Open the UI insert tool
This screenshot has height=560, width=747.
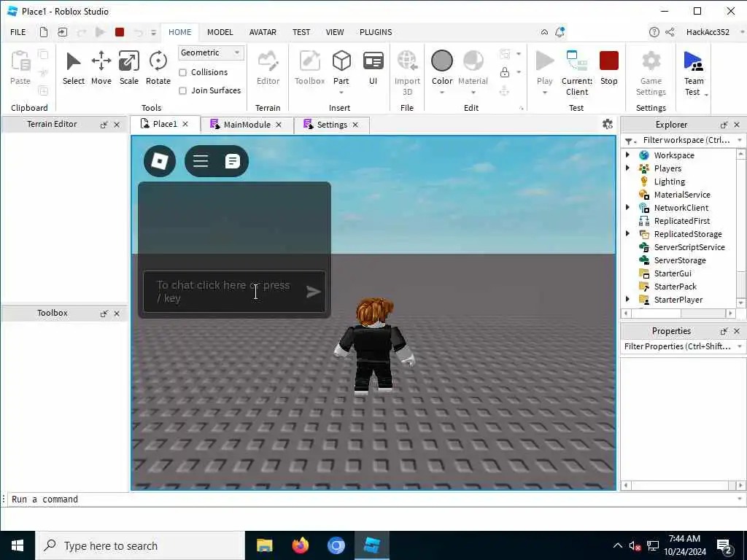click(373, 68)
